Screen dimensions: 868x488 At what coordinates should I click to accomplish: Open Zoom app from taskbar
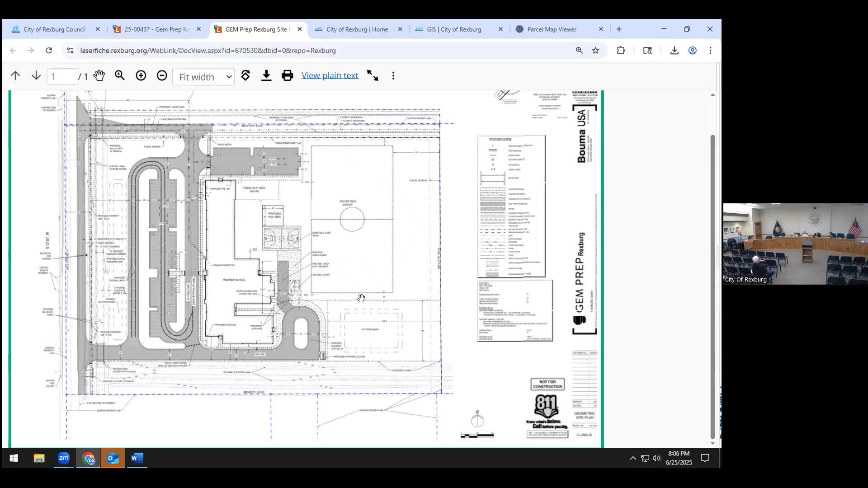[x=64, y=458]
